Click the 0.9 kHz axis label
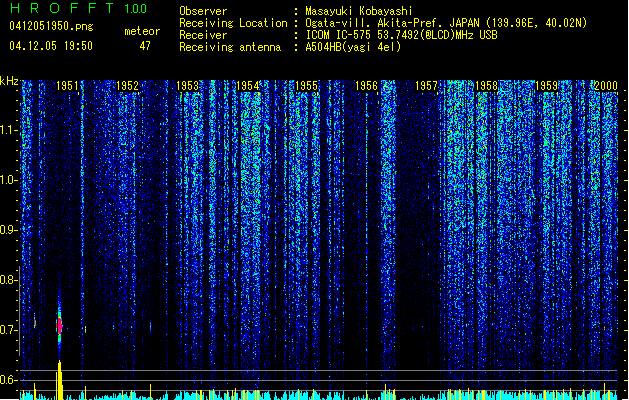Image resolution: width=629 pixels, height=400 pixels. pos(8,230)
